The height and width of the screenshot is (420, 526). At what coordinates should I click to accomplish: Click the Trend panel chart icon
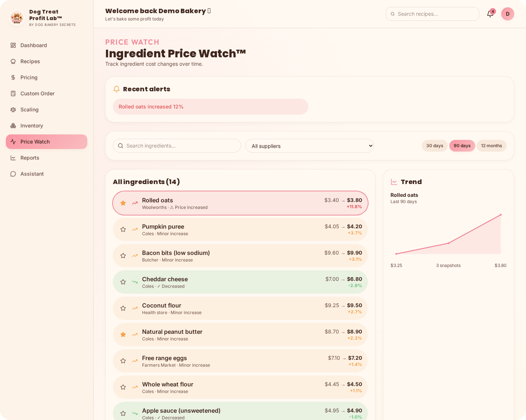click(x=394, y=182)
